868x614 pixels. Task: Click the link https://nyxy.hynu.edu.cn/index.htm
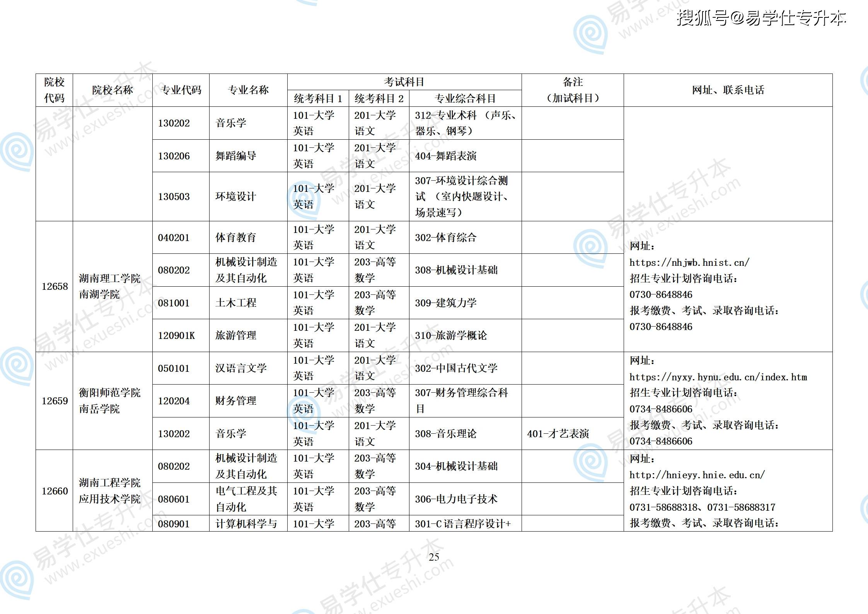coord(718,377)
